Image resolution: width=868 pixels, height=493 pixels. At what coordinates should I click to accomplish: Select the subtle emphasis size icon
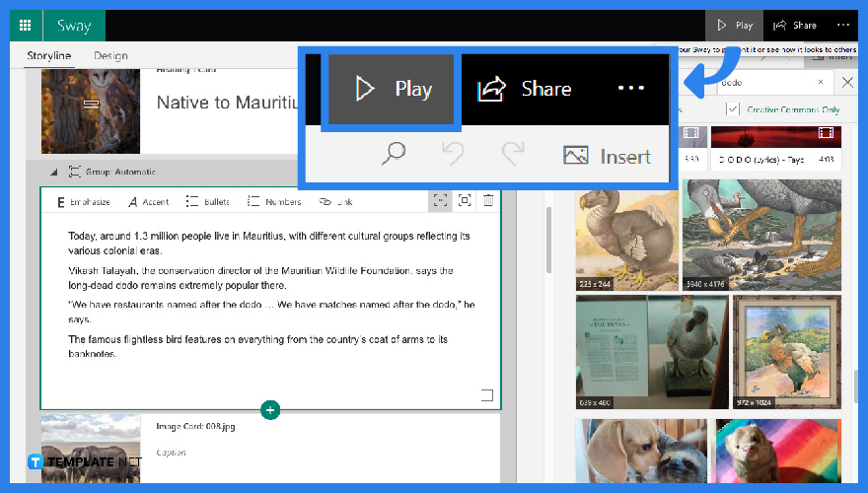[x=440, y=200]
